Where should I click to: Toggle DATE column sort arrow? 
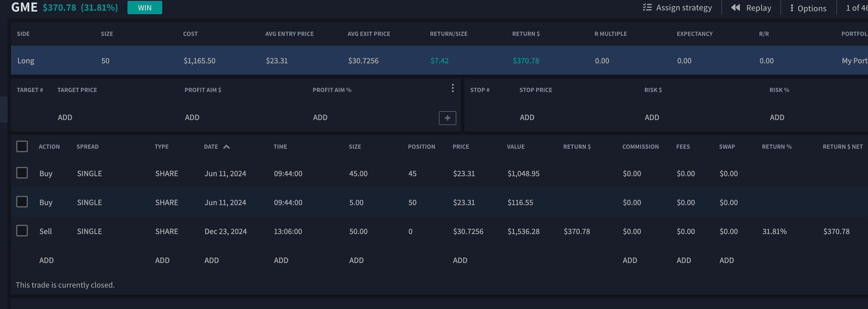[227, 147]
